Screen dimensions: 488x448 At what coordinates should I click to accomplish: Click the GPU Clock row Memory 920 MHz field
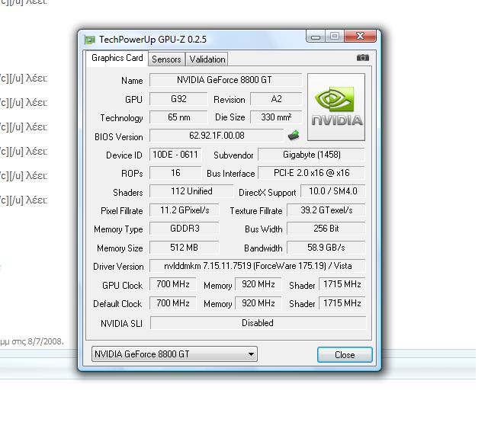(258, 284)
